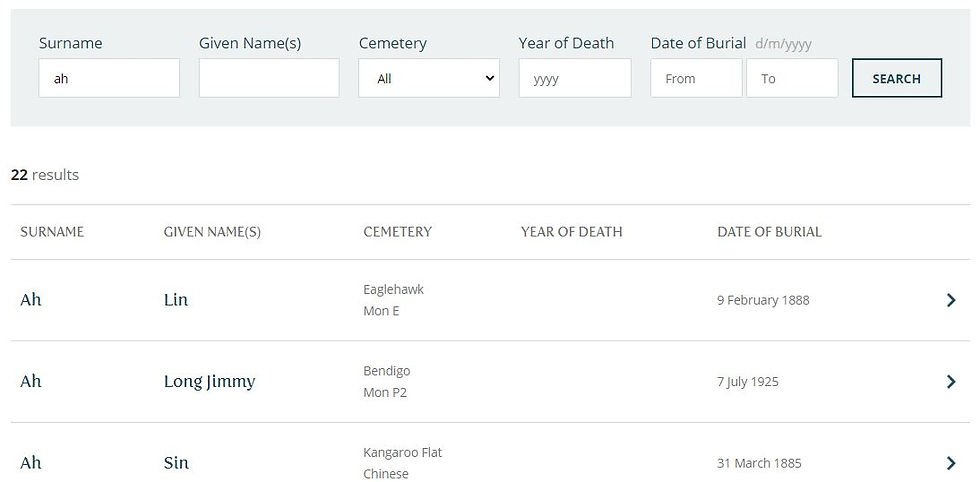Click surname 'Ah' in the Long Jimmy row
Screen dimensions: 980x482
(31, 381)
